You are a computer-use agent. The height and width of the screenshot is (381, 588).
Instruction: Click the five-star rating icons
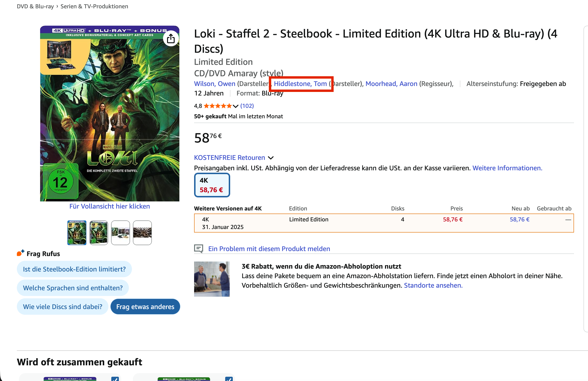tap(218, 106)
